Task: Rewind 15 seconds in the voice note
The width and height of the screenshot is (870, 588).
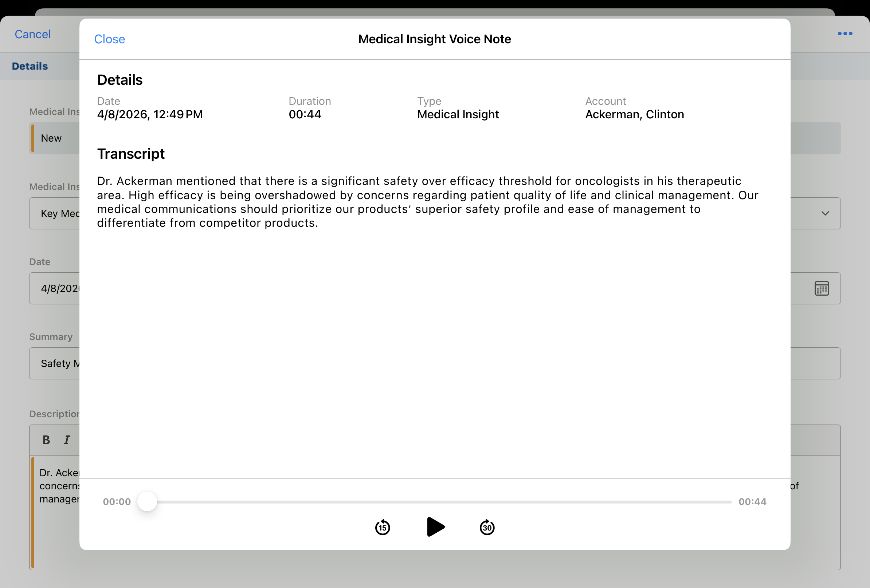Action: coord(382,528)
